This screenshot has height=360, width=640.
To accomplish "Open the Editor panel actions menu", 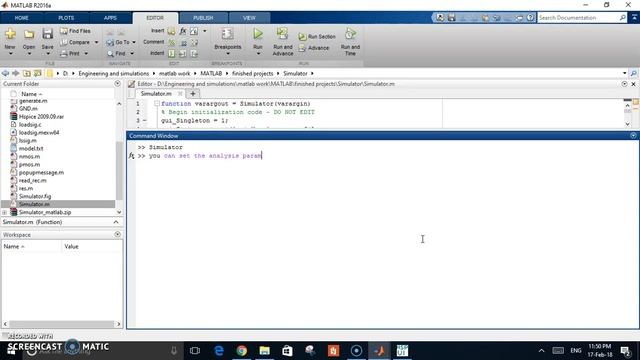I will [624, 84].
